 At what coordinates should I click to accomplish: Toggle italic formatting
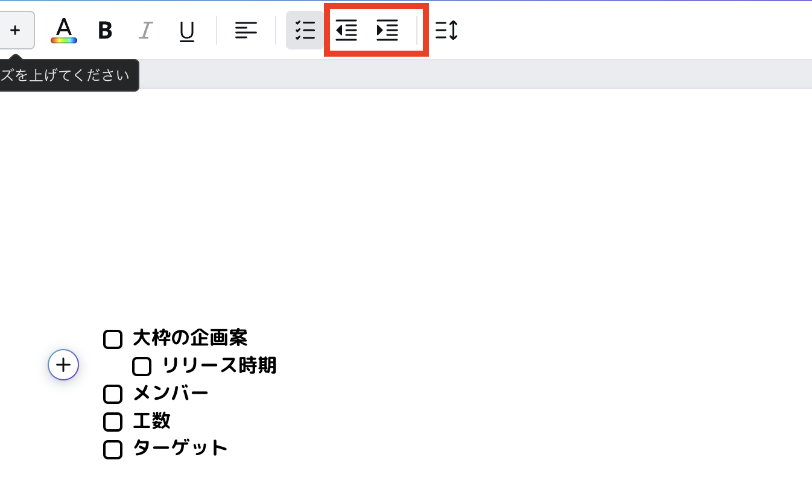click(x=145, y=30)
